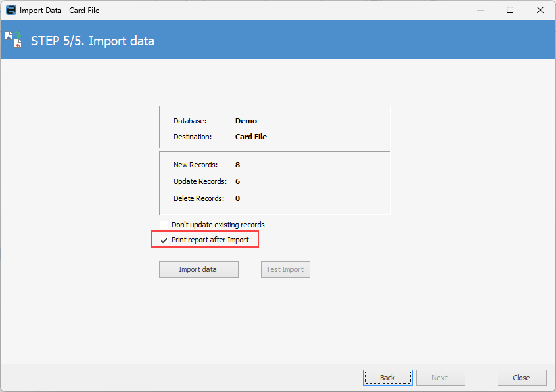Screen dimensions: 556x392
Task: Click the greyed-out Next button
Action: 440,378
